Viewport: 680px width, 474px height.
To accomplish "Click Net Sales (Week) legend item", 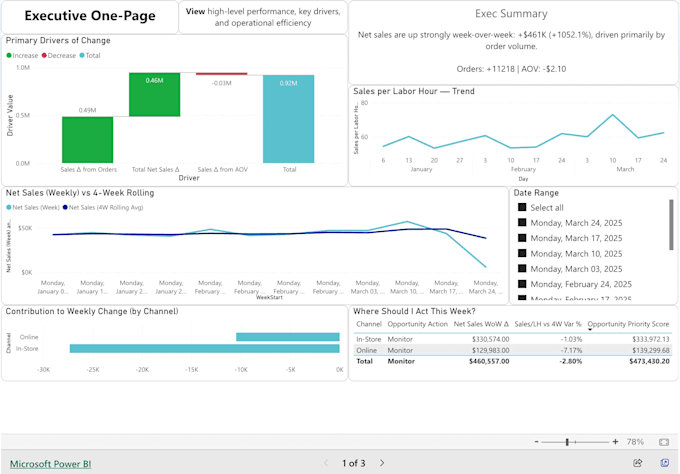I will coord(33,207).
